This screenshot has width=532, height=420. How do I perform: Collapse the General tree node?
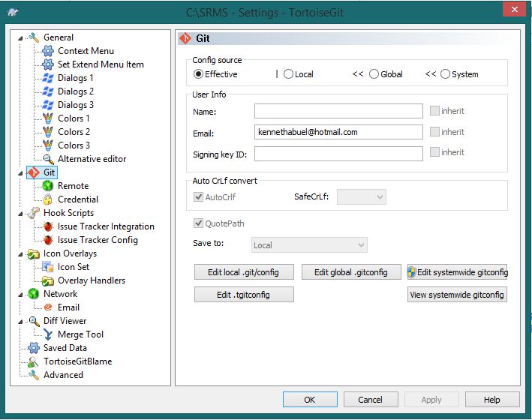point(20,38)
